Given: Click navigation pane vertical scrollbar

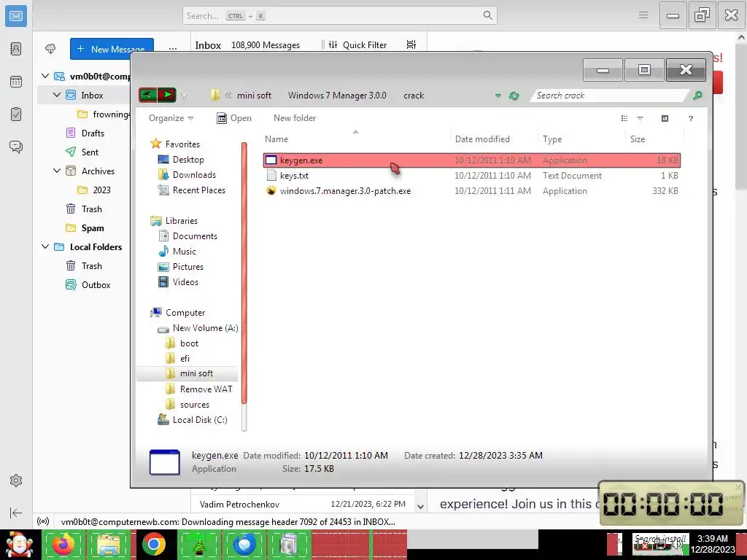Looking at the screenshot, I should (244, 273).
